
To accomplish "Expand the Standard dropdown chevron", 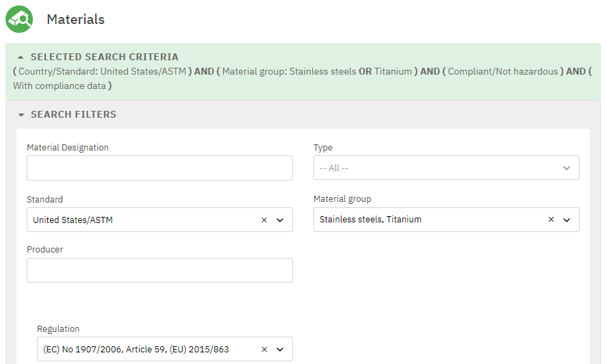I will click(x=280, y=220).
